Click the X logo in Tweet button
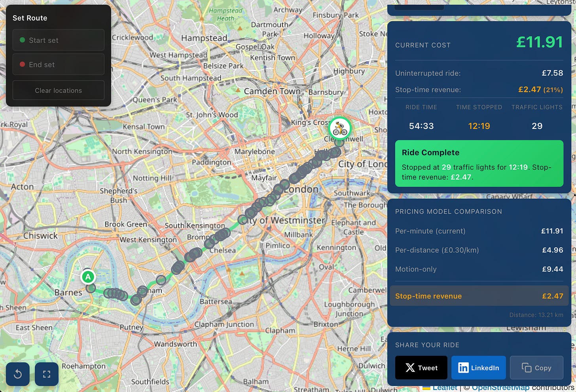The width and height of the screenshot is (576, 392). (x=410, y=368)
